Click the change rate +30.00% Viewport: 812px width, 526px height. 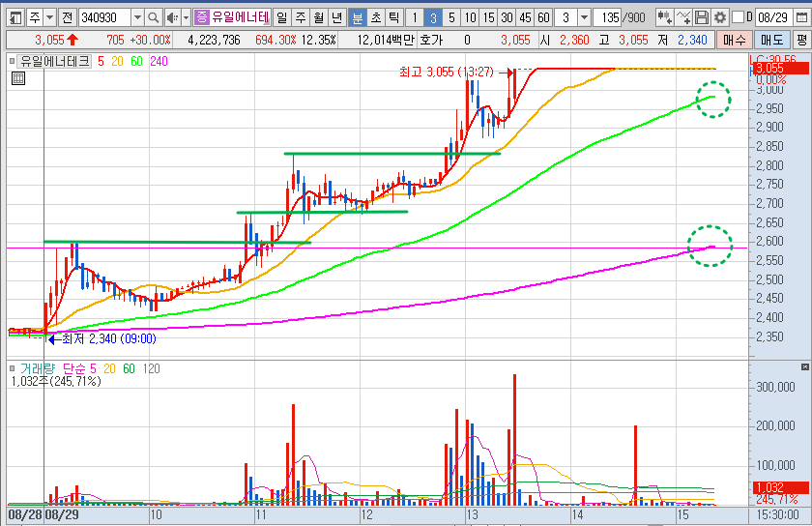[x=150, y=40]
